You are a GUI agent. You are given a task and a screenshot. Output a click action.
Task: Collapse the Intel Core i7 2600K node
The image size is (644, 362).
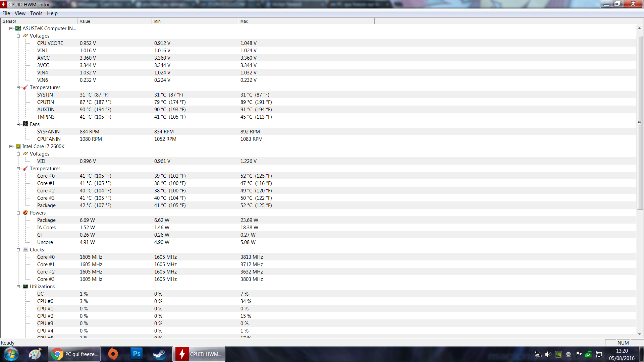coord(11,146)
